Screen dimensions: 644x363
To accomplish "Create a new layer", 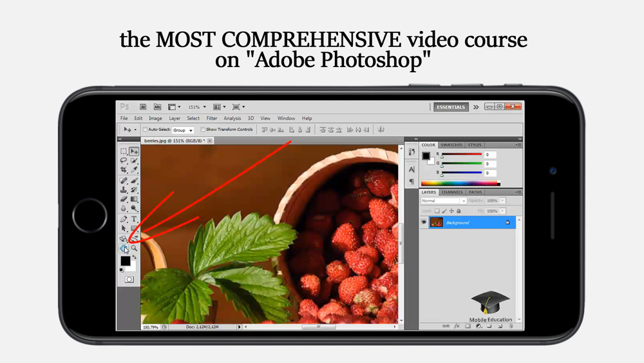I will point(500,326).
